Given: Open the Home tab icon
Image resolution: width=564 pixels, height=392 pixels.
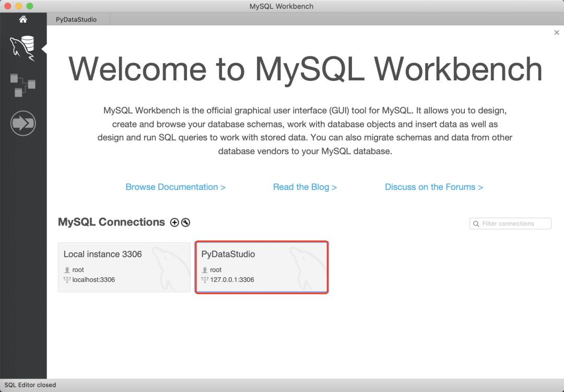Looking at the screenshot, I should (23, 19).
